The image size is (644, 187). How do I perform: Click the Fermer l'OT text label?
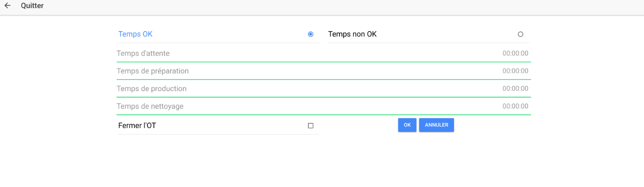pyautogui.click(x=137, y=126)
